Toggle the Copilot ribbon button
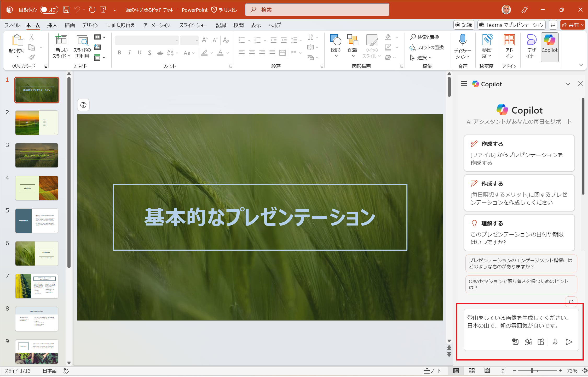588x377 pixels. point(549,47)
